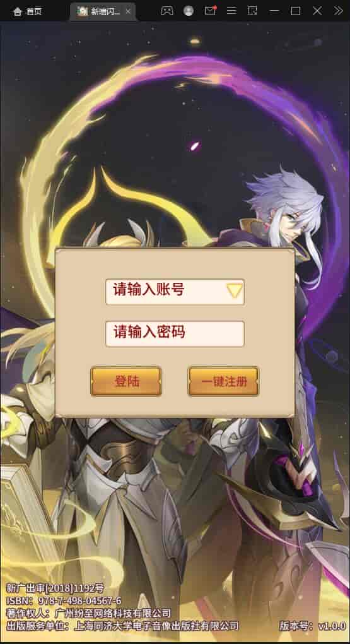
Task: Expand the side panel double-chevron
Action: [338, 11]
